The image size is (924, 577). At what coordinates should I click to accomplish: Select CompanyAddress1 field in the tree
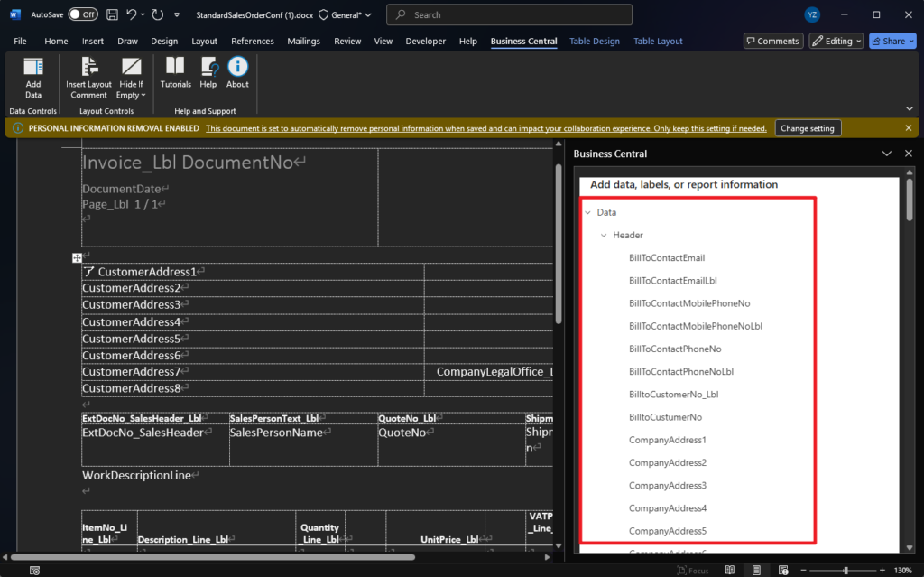click(x=667, y=440)
